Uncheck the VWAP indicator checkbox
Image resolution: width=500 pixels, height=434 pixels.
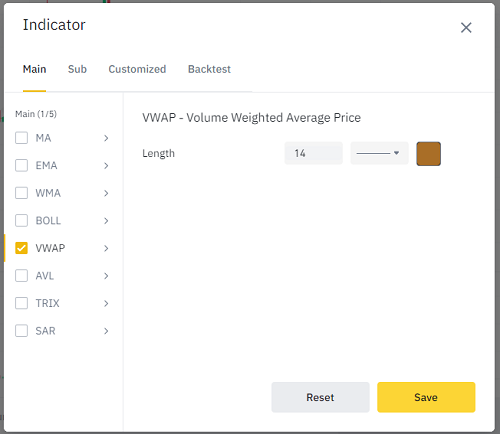click(x=21, y=248)
